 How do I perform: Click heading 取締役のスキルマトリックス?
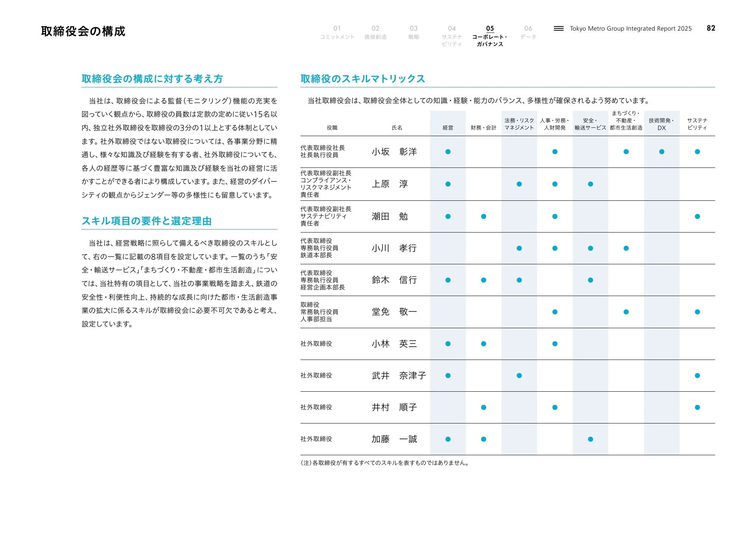(x=363, y=79)
